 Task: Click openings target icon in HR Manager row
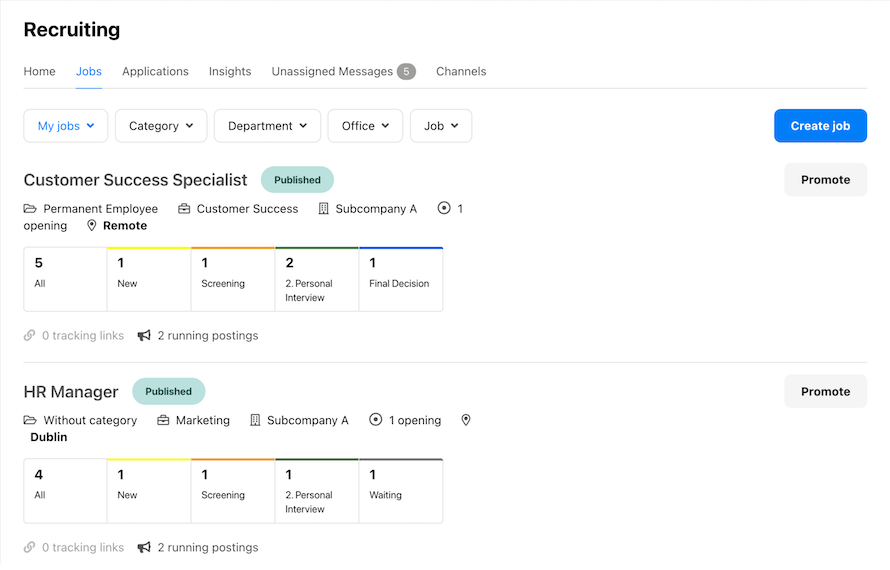coord(376,420)
